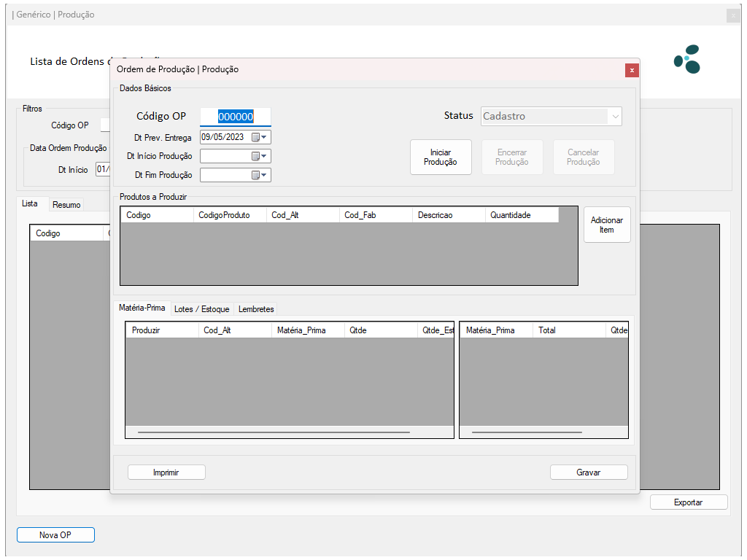
Task: Expand the Status dropdown
Action: pyautogui.click(x=615, y=117)
